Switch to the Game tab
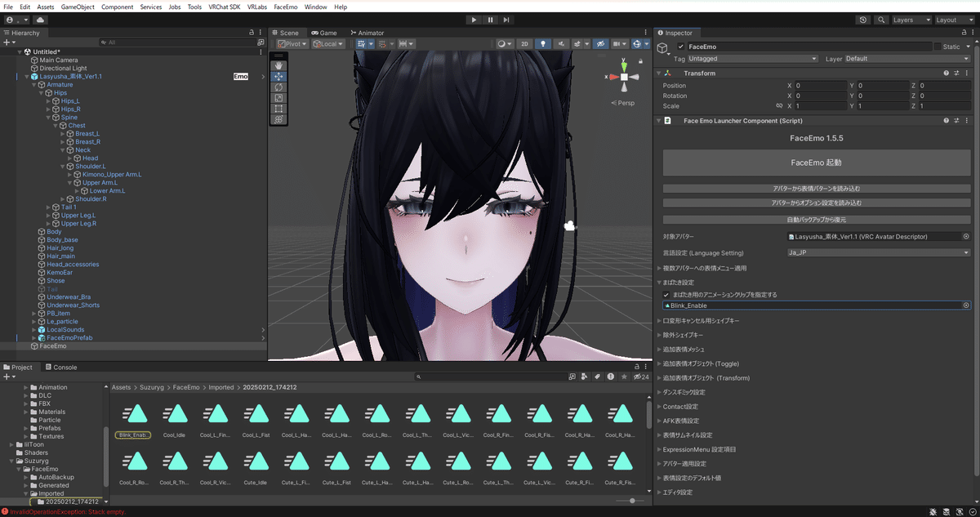 324,33
